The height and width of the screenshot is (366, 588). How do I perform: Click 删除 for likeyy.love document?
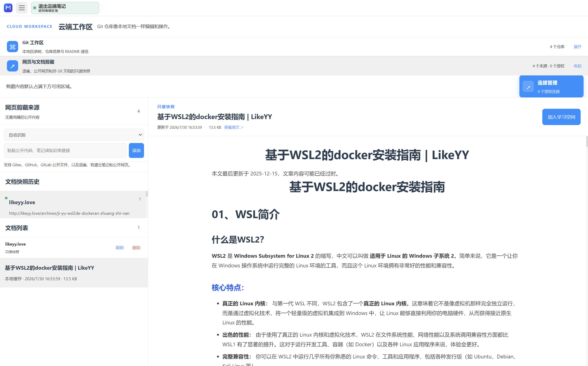(x=136, y=248)
